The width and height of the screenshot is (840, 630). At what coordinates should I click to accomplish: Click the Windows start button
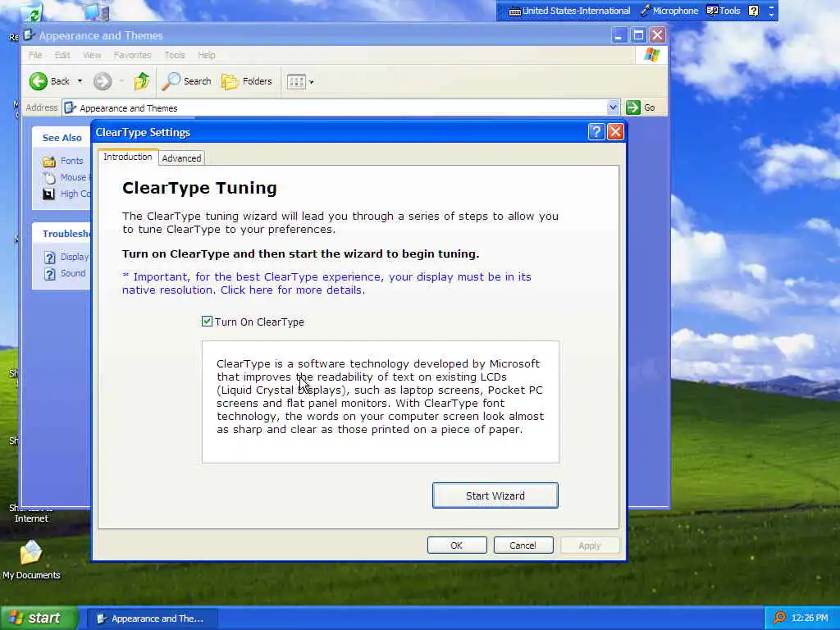click(x=39, y=618)
